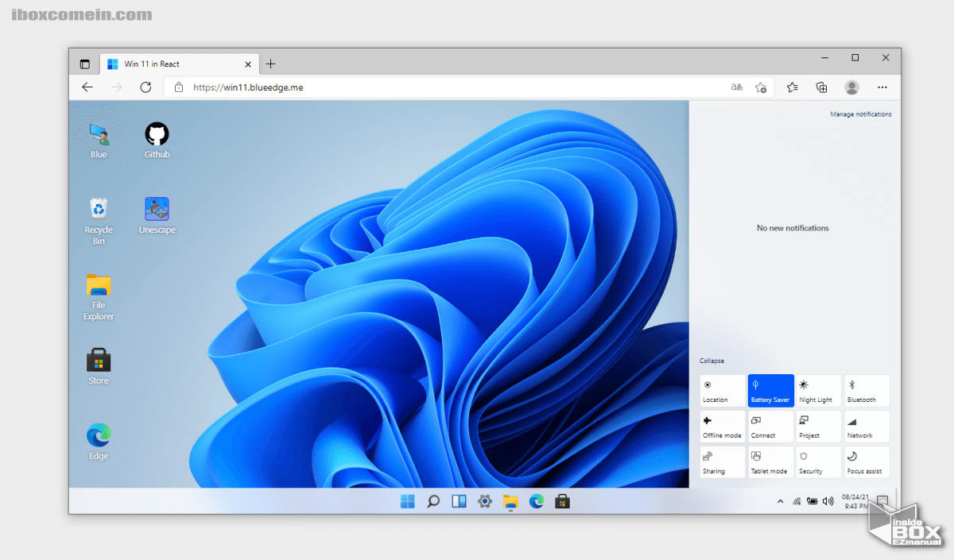Open the Github desktop icon
This screenshot has height=560, width=954.
(x=157, y=135)
